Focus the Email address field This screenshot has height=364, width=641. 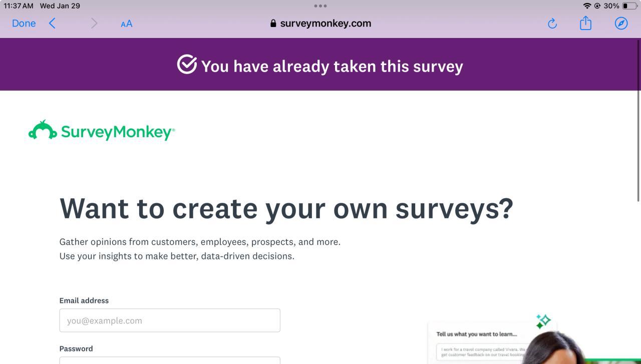[170, 320]
